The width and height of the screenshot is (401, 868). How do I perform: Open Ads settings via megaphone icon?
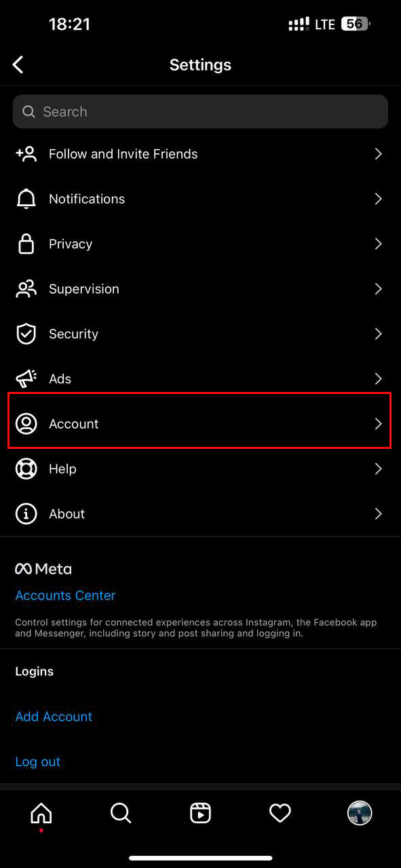coord(26,378)
